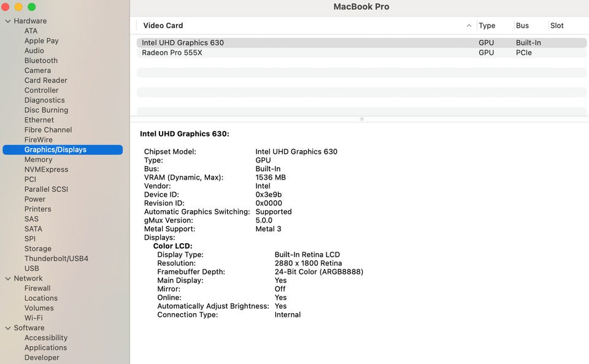This screenshot has height=364, width=589.
Task: Collapse the Hardware section chevron
Action: click(8, 21)
